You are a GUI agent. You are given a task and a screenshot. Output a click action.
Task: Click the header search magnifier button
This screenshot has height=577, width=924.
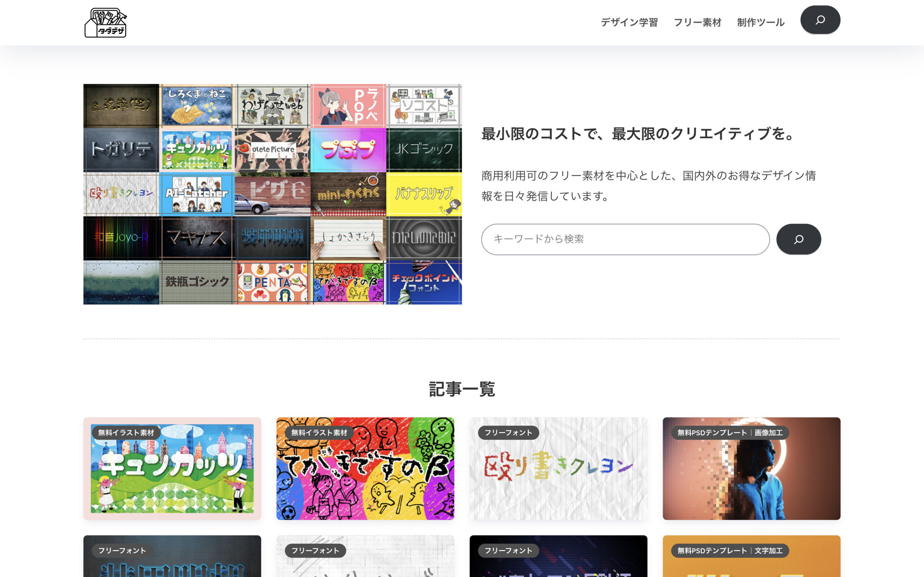820,20
